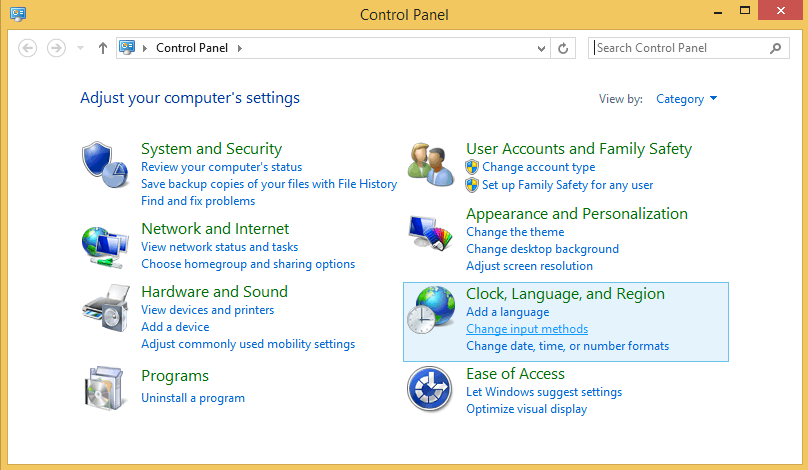This screenshot has width=808, height=470.
Task: Expand the recent locations arrow beside Forward
Action: (x=80, y=48)
